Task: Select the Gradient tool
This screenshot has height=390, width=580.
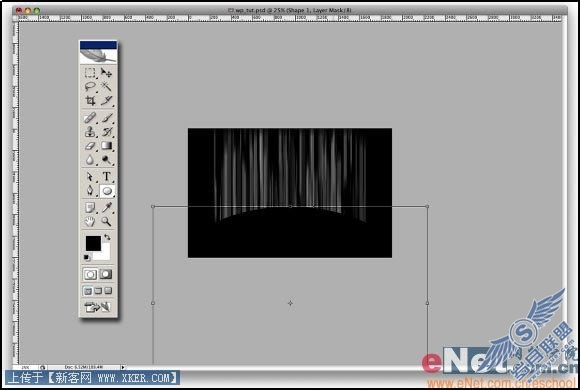Action: pos(107,146)
